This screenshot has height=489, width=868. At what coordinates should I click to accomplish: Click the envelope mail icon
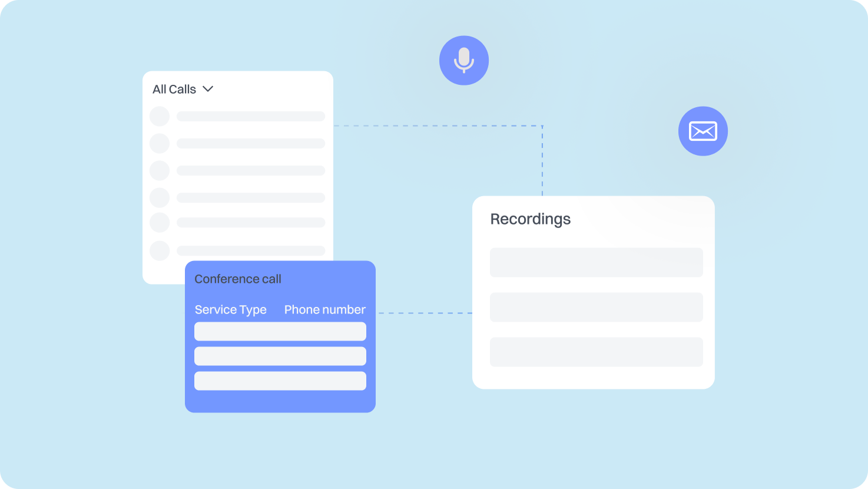point(703,131)
